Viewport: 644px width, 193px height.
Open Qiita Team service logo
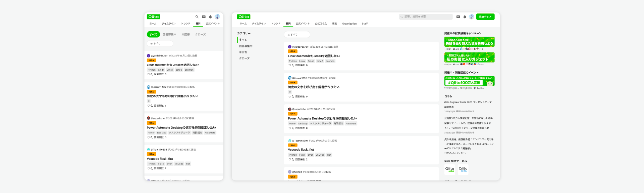(x=463, y=169)
